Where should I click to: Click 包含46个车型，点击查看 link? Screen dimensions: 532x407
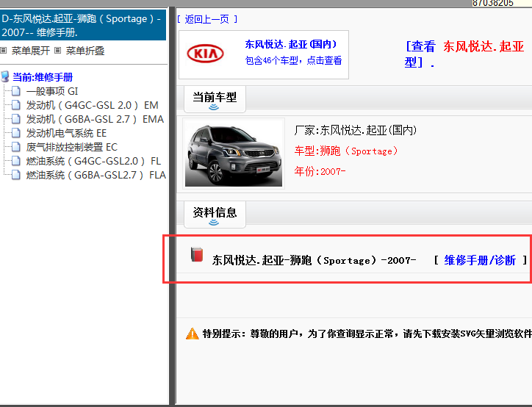point(293,60)
